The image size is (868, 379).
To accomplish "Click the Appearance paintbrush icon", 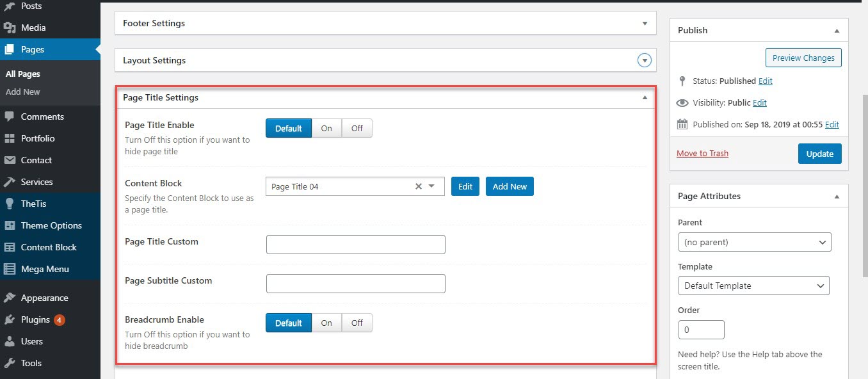I will coord(10,298).
